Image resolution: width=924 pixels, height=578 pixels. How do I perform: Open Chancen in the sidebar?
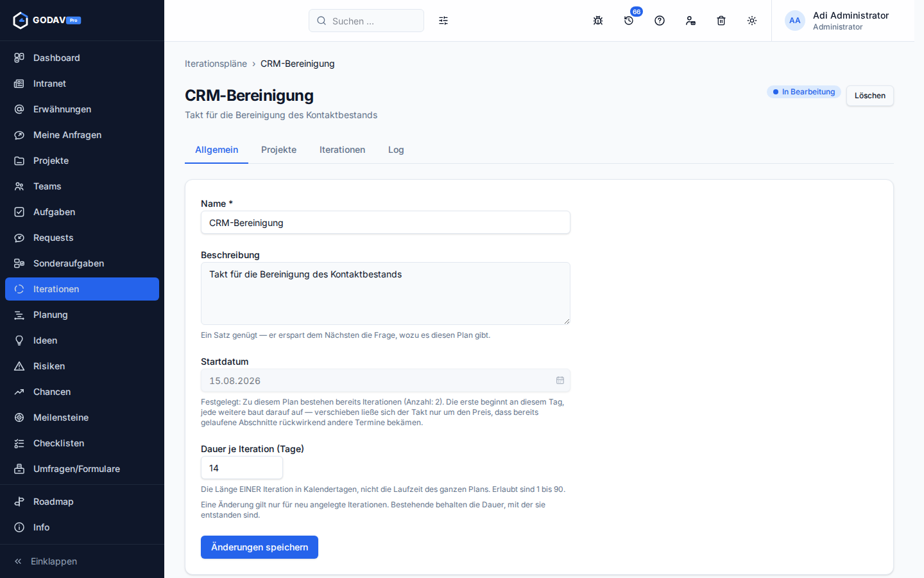[82, 392]
